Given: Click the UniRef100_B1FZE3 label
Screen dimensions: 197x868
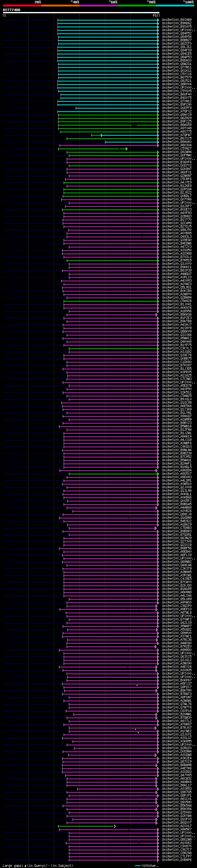Looking at the screenshot, I should pos(177,318).
